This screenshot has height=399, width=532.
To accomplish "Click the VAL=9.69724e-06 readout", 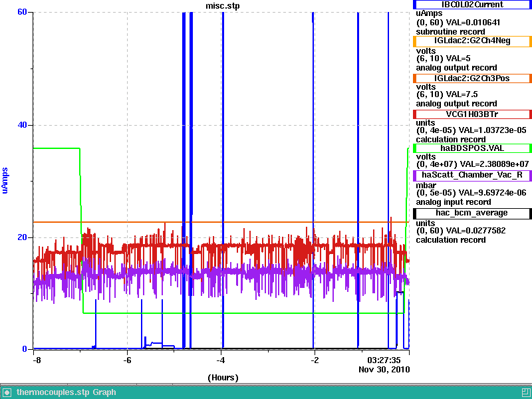I will pyautogui.click(x=493, y=193).
